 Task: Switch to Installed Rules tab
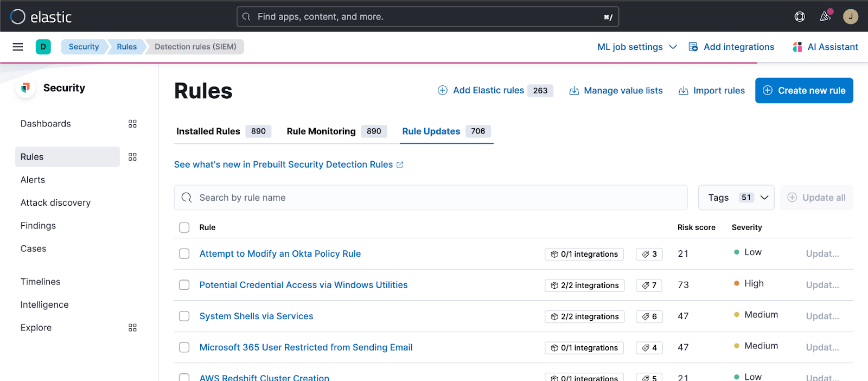[224, 131]
